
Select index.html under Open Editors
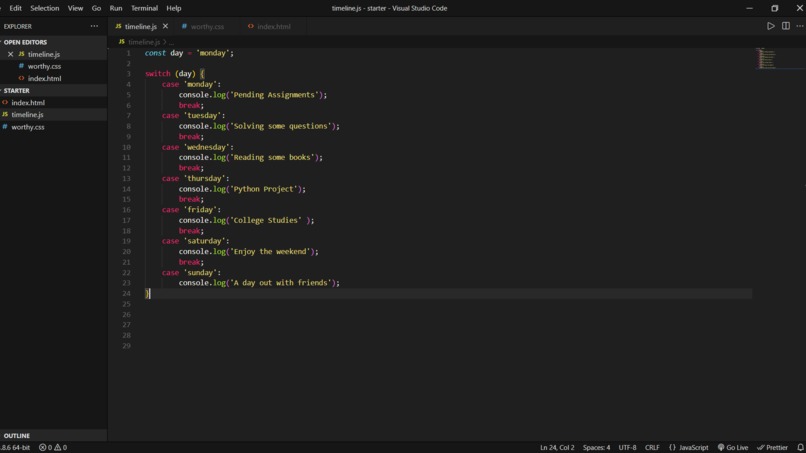44,79
